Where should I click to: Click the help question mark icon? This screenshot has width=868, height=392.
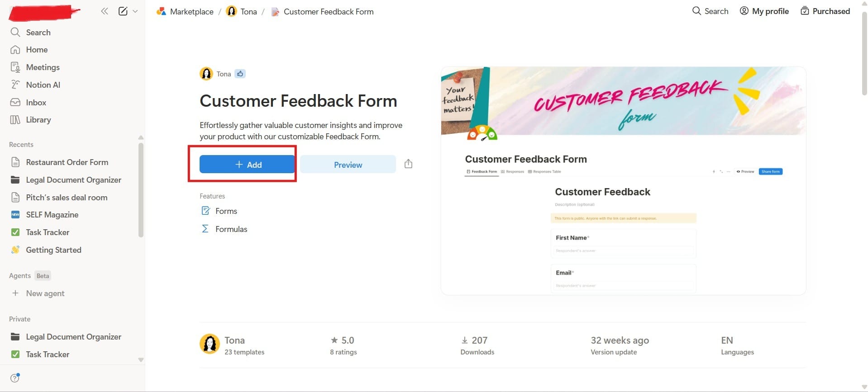pyautogui.click(x=15, y=378)
